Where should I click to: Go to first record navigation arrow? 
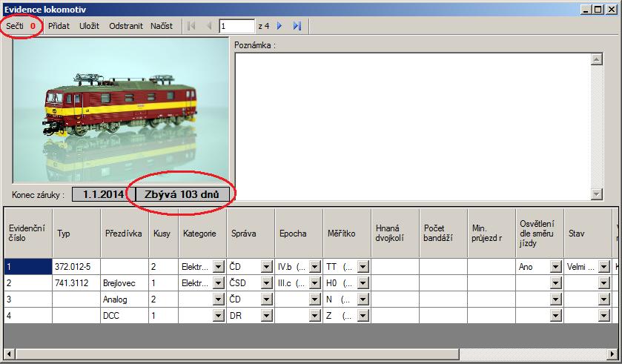pos(191,26)
